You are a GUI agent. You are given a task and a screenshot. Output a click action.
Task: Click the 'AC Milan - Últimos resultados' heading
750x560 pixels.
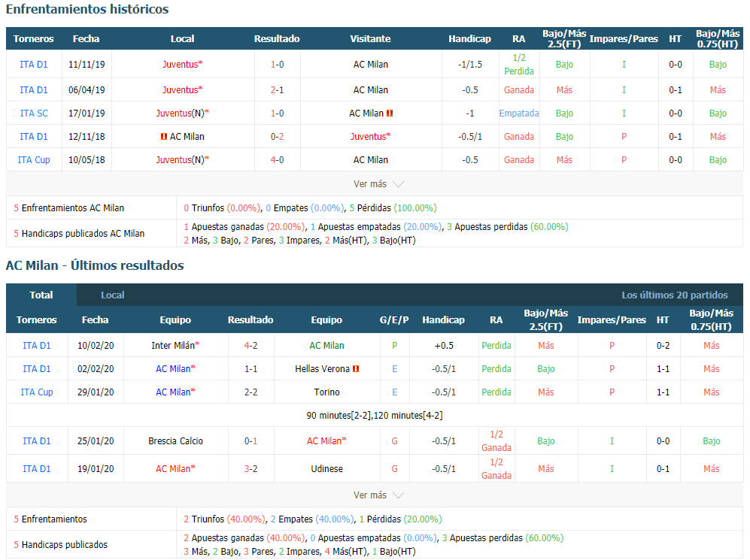[95, 265]
